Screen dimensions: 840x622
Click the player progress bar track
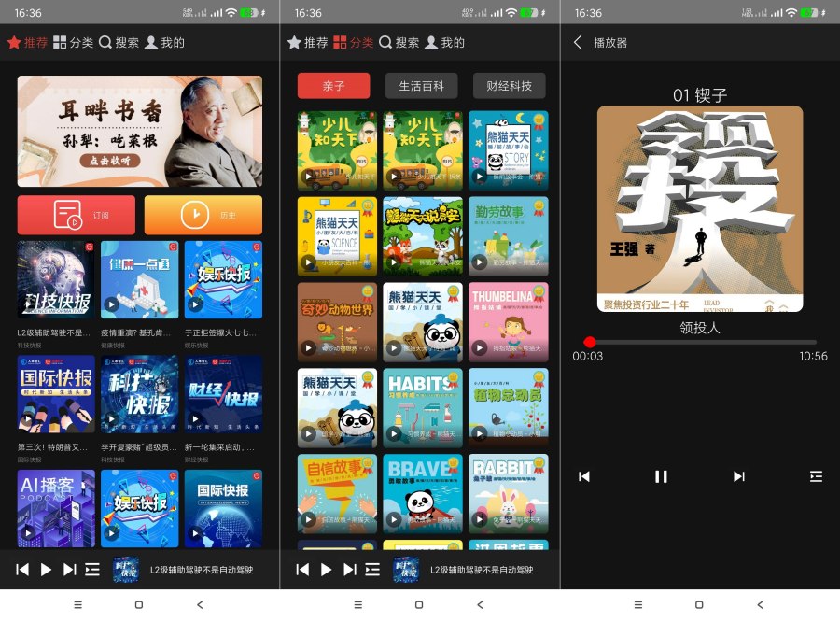(700, 342)
